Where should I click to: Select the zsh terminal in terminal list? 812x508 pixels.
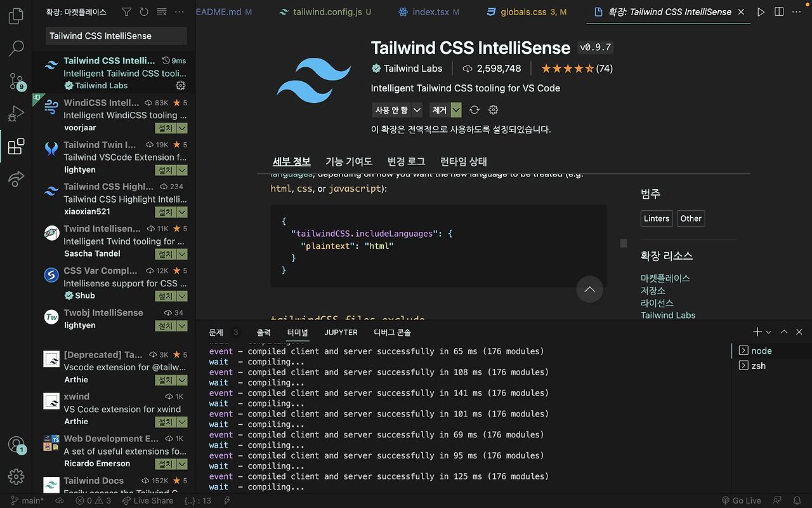(758, 365)
